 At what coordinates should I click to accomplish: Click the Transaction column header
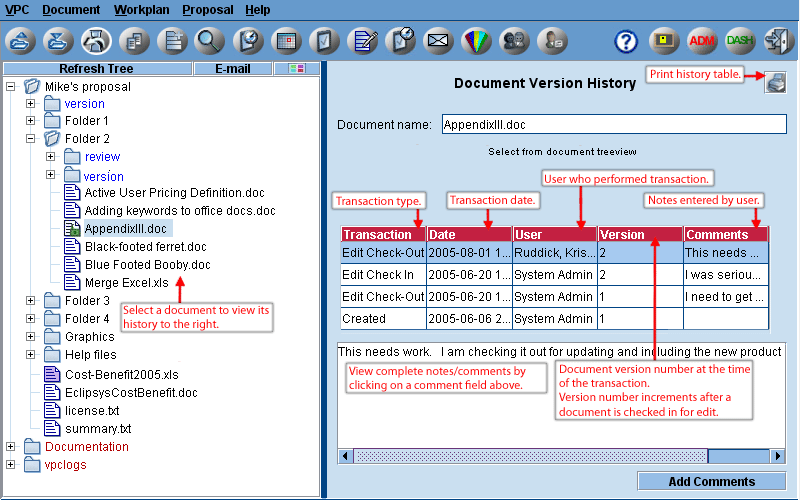click(x=383, y=234)
